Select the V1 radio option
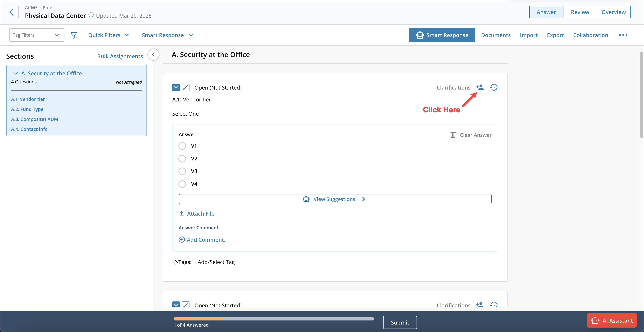 [182, 146]
